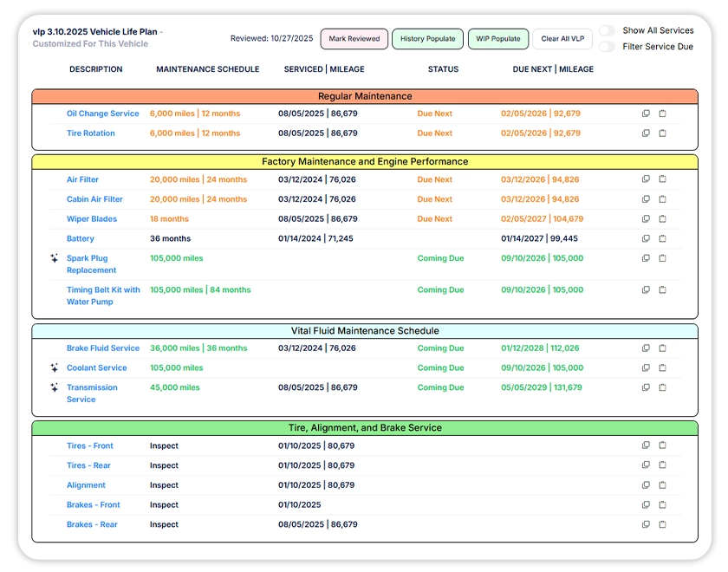The image size is (728, 572).
Task: Click the sparkle icon next to Transmission Service
Action: coord(54,387)
